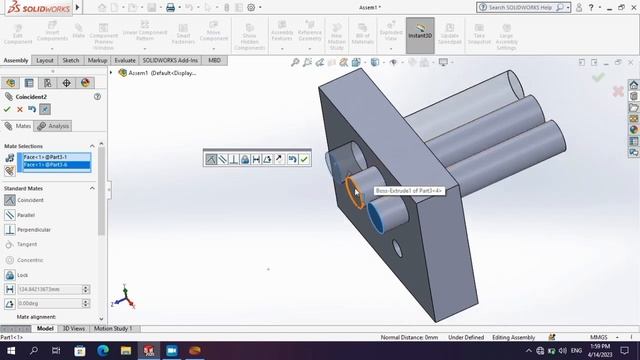Click the distance value input field
640x360 pixels.
[49, 289]
